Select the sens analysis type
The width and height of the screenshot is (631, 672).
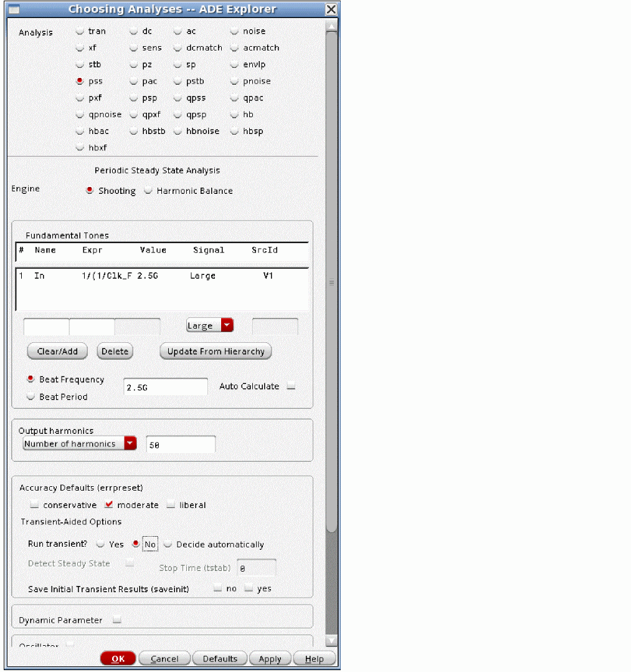[134, 47]
